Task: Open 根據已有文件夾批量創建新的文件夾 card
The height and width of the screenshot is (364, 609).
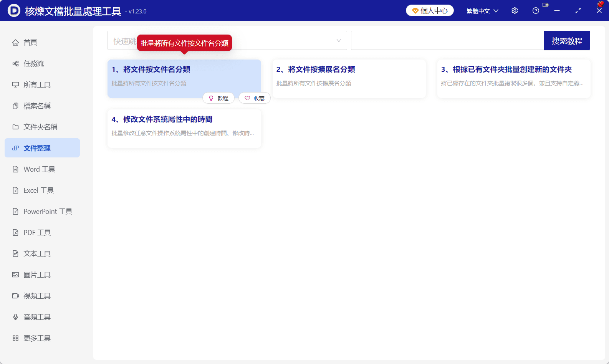Action: [514, 78]
